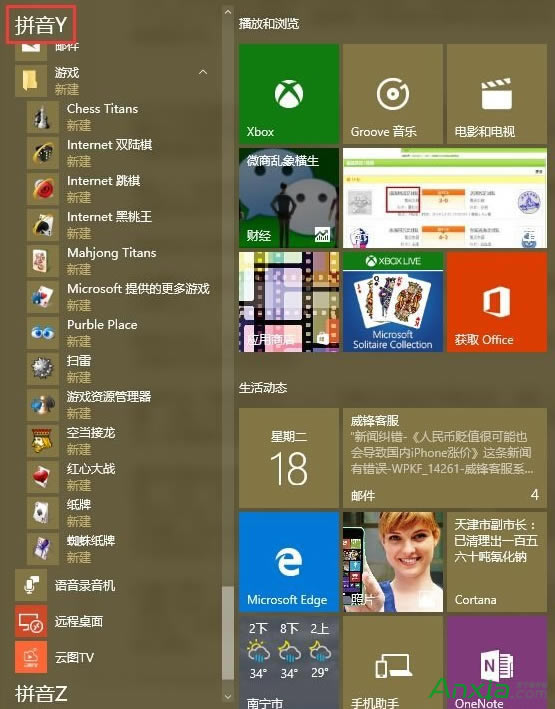Click the 拼音Y group header
Viewport: 555px width, 709px height.
[x=41, y=24]
